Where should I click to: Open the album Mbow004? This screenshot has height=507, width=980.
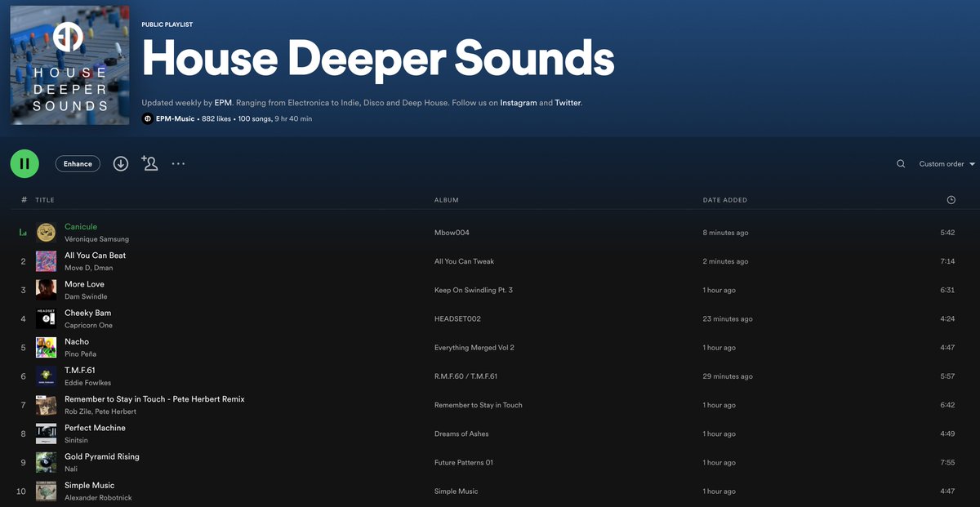[x=452, y=233]
